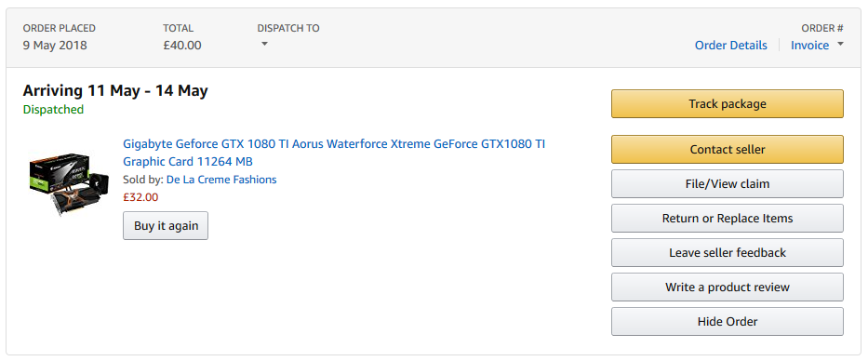Viewport: 868px width, 361px height.
Task: Hide this order with Hide Order
Action: 728,321
